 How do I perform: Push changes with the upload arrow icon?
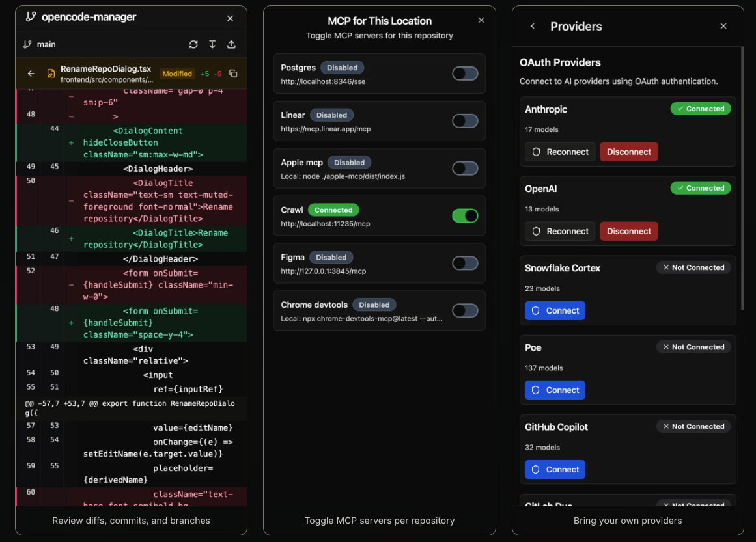231,44
